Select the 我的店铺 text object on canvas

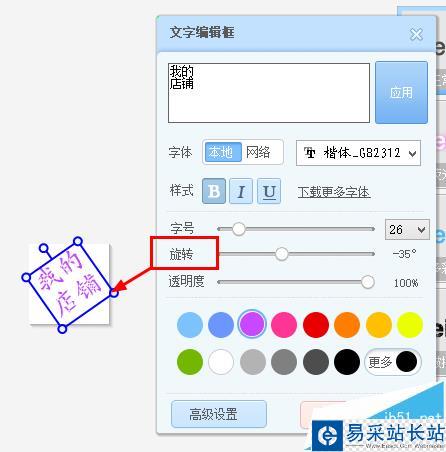(x=70, y=284)
